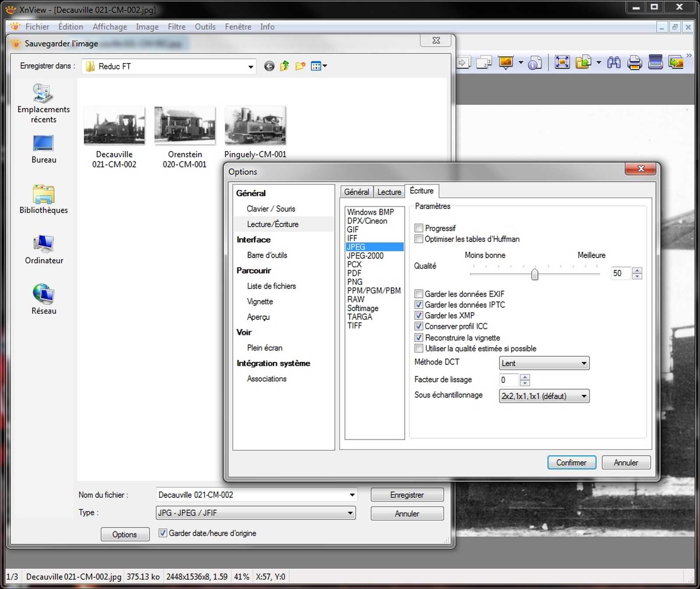Toggle Garder les données EXIF
This screenshot has width=700, height=589.
point(419,294)
